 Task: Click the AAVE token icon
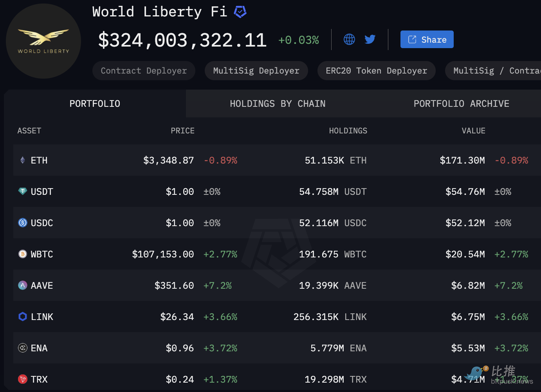pos(23,285)
